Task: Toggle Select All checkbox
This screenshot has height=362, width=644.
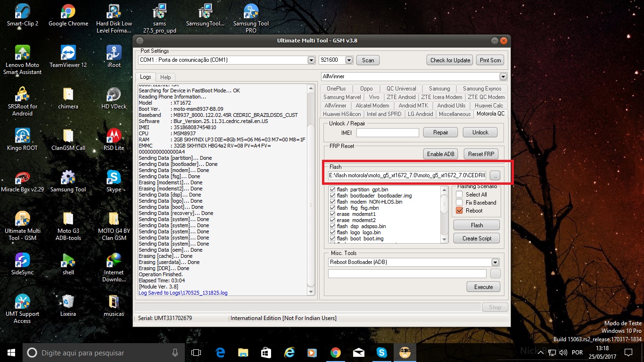Action: click(x=459, y=194)
